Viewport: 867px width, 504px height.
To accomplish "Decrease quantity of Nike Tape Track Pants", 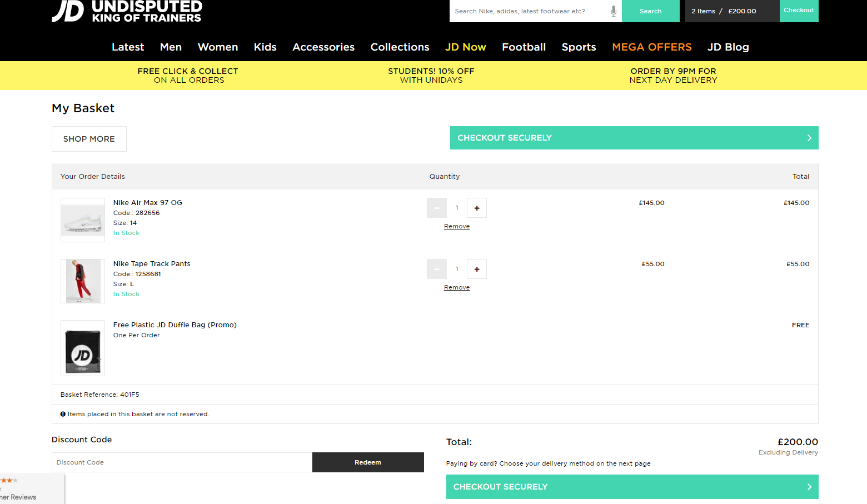I will pyautogui.click(x=437, y=269).
